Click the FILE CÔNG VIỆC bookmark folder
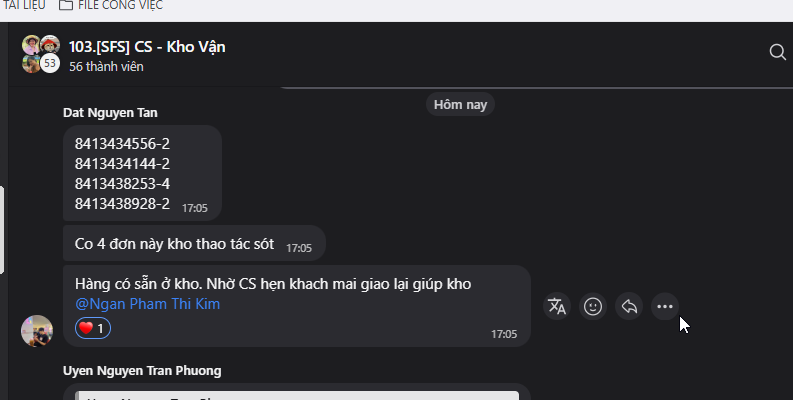Image resolution: width=793 pixels, height=400 pixels. pos(111,6)
